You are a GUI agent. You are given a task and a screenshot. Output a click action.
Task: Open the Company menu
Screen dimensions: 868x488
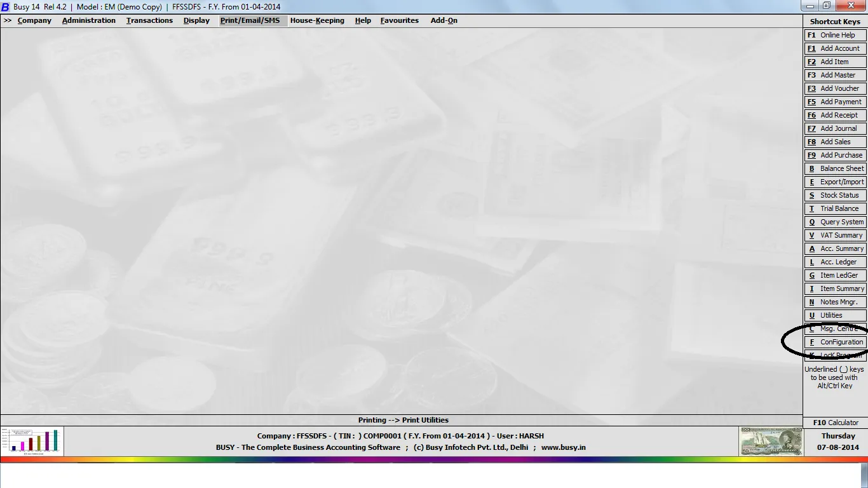[x=34, y=20]
